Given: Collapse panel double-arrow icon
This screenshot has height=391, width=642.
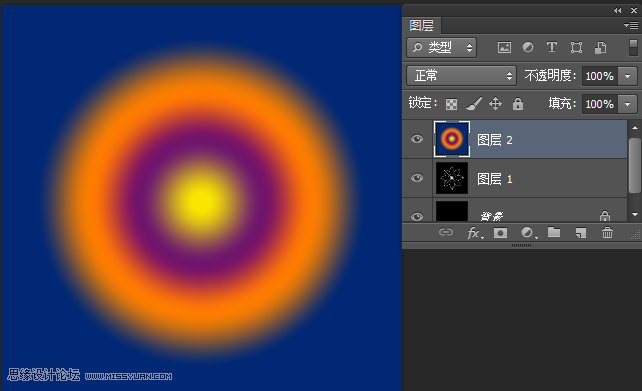Looking at the screenshot, I should [x=617, y=11].
